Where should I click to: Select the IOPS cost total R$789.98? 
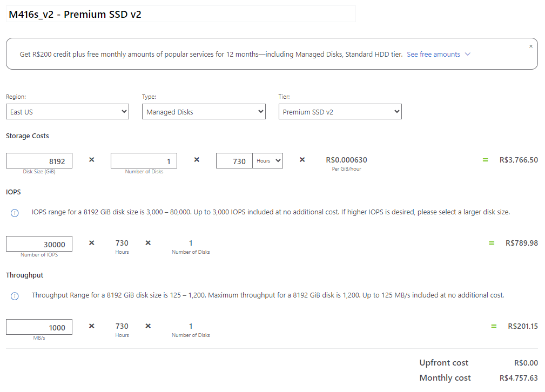522,243
